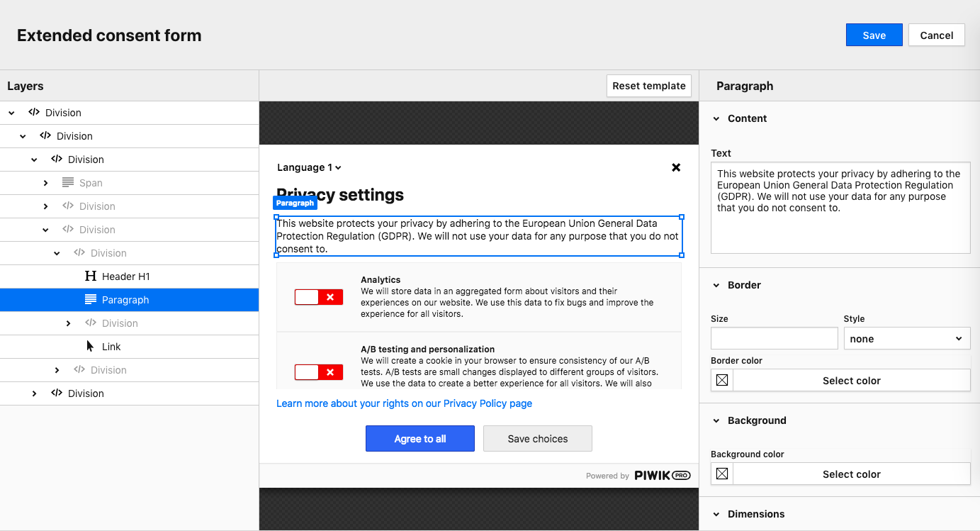Collapse the Content section

[x=716, y=118]
